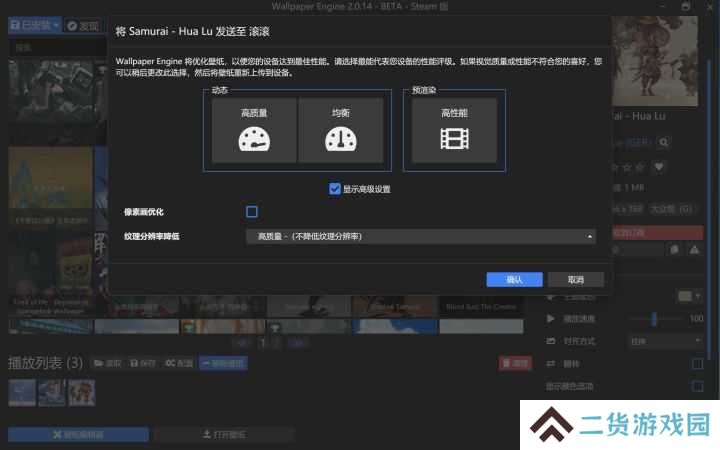
Task: Toggle the checkbox under the 翻转 option
Action: pyautogui.click(x=698, y=387)
